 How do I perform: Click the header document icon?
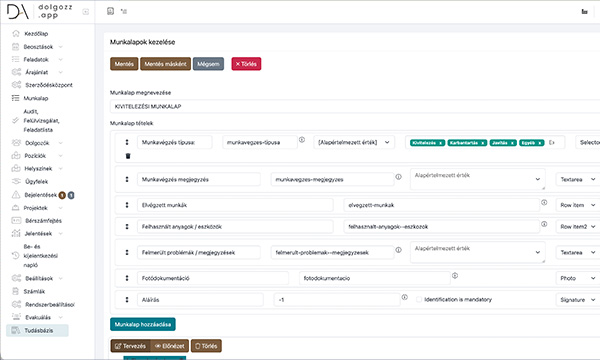(x=111, y=11)
